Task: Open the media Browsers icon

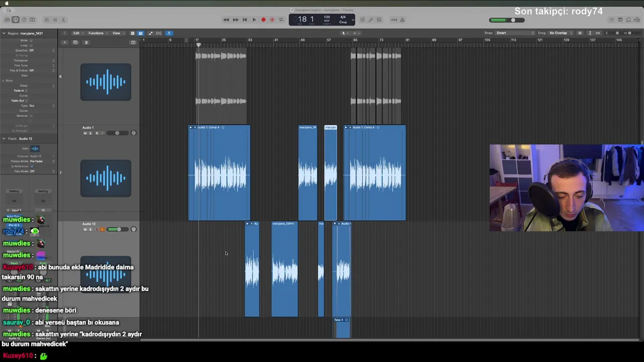Action: click(x=636, y=20)
